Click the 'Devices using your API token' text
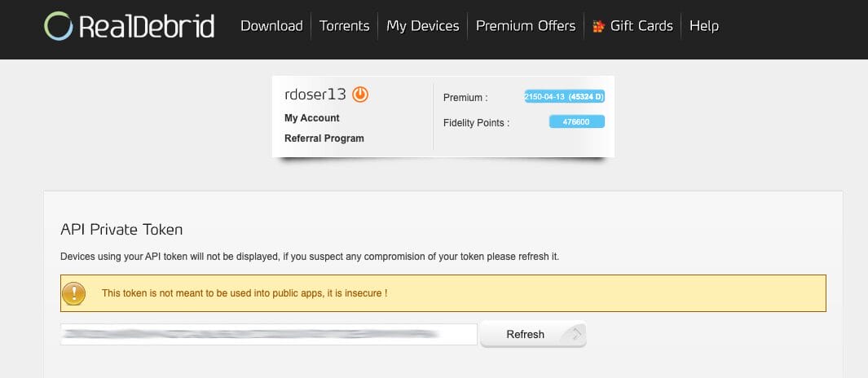This screenshot has width=868, height=378. (310, 257)
